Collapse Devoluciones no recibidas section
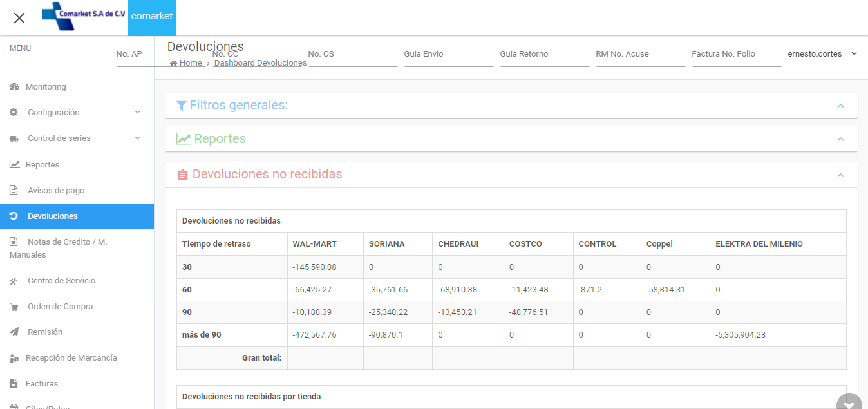The width and height of the screenshot is (868, 409). (x=840, y=175)
